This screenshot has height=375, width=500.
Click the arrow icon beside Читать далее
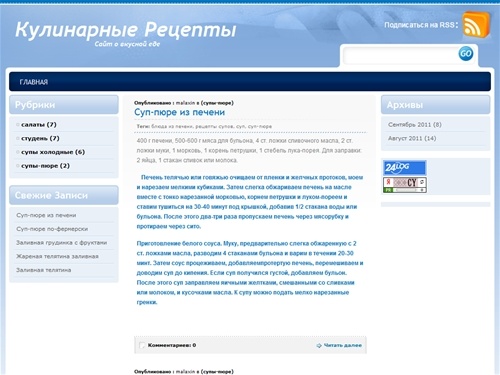click(319, 345)
